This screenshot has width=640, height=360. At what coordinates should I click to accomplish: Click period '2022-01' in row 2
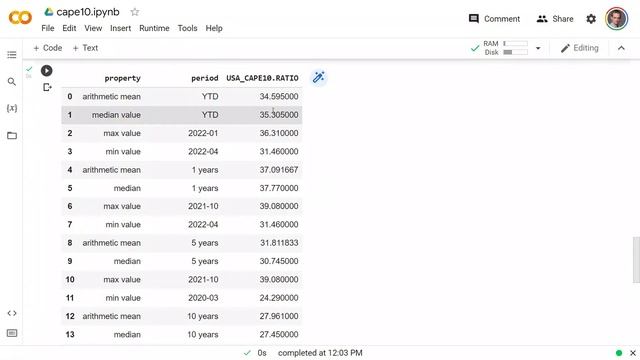(203, 133)
